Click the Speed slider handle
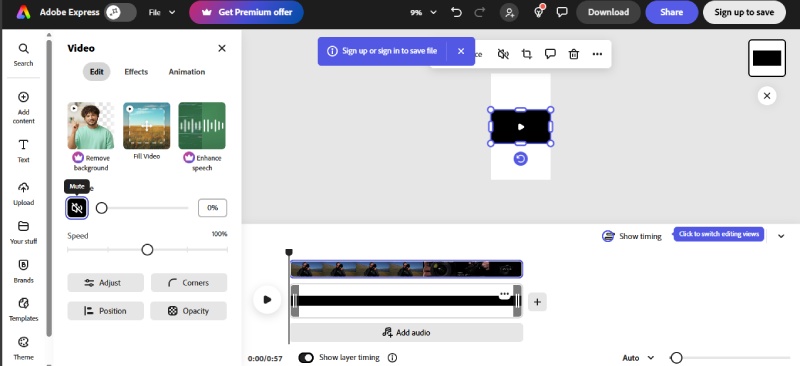 tap(147, 250)
